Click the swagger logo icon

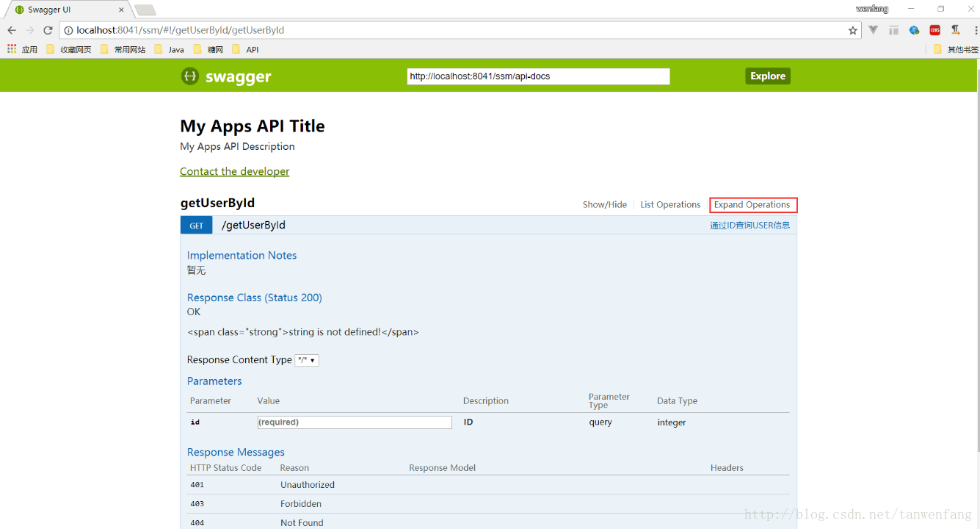pyautogui.click(x=189, y=76)
